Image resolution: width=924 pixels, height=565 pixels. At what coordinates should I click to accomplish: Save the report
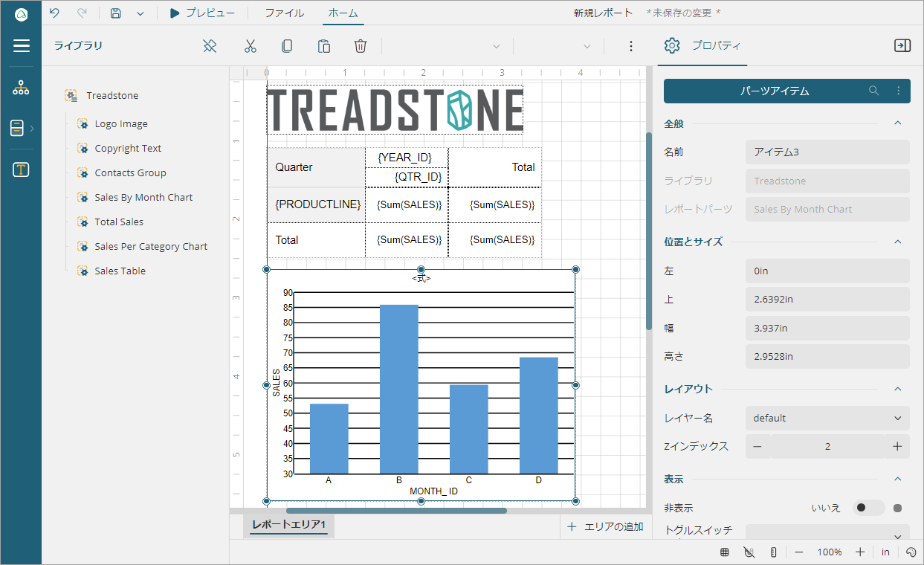click(x=115, y=13)
